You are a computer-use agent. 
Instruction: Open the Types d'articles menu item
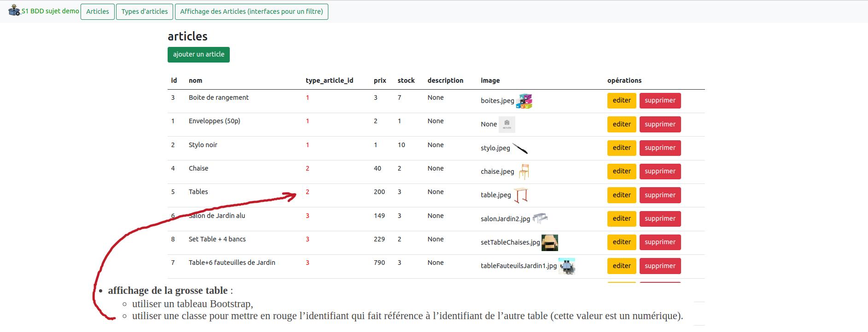tap(145, 11)
